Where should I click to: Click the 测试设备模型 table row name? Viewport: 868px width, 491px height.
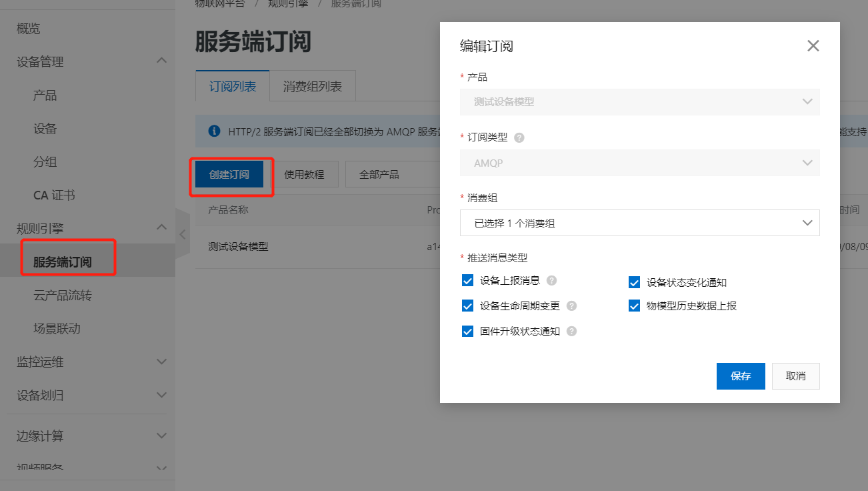(x=238, y=246)
